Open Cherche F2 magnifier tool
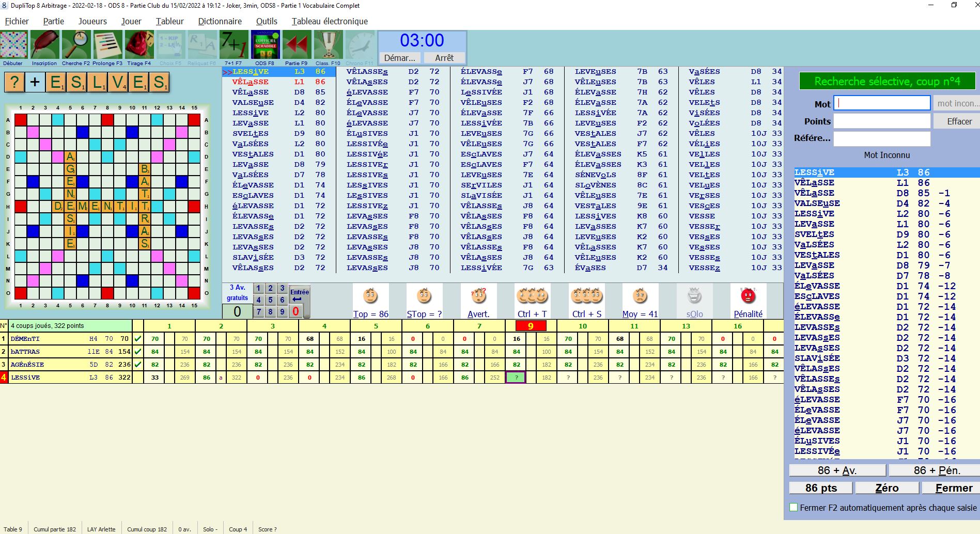This screenshot has height=534, width=980. (76, 45)
